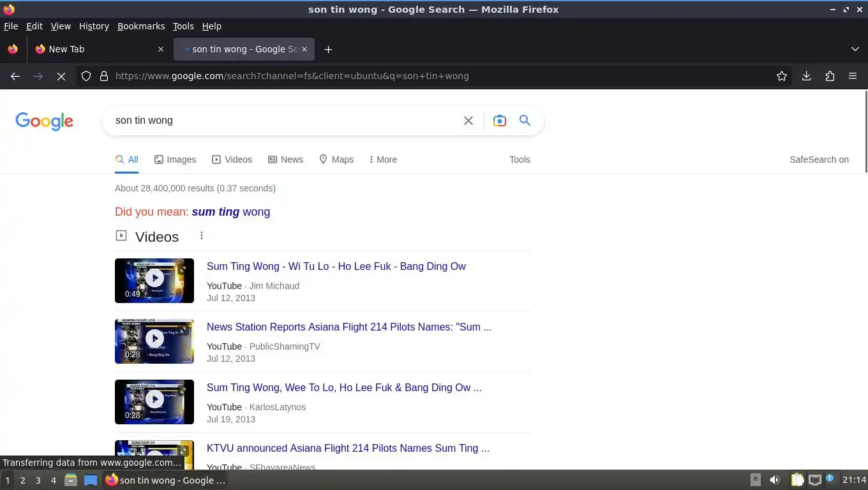Open 'KTVU announced Asiana Flight 214' link
The height and width of the screenshot is (490, 868).
click(348, 448)
